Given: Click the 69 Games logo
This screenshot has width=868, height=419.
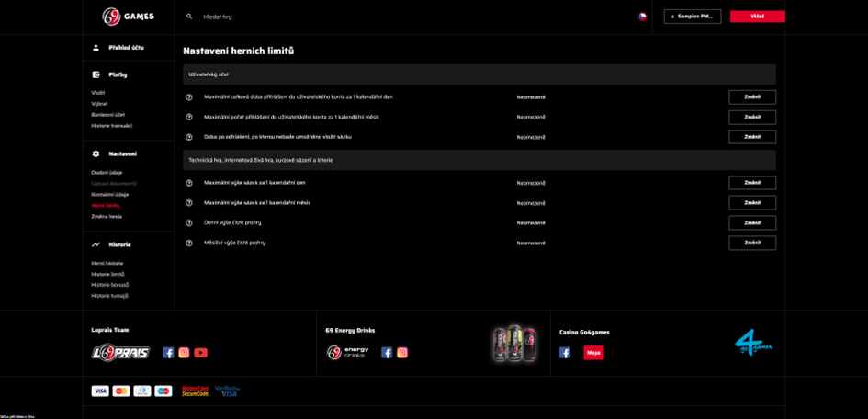Looking at the screenshot, I should (129, 17).
